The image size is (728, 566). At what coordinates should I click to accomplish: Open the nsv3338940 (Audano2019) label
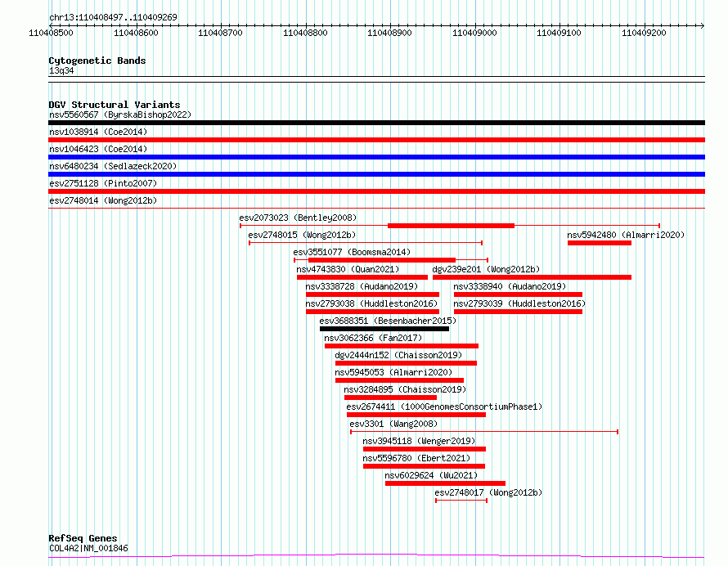(x=510, y=286)
